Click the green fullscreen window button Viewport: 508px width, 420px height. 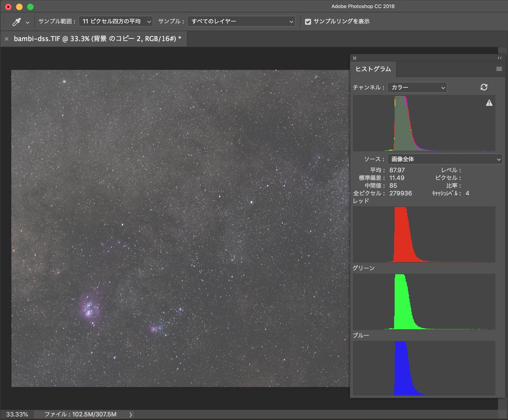(30, 7)
